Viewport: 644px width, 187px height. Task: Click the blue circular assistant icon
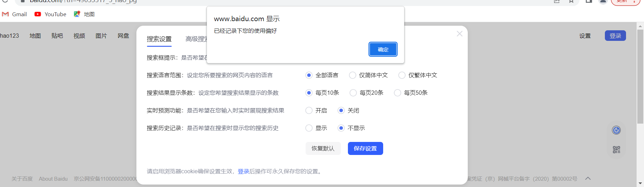616,130
